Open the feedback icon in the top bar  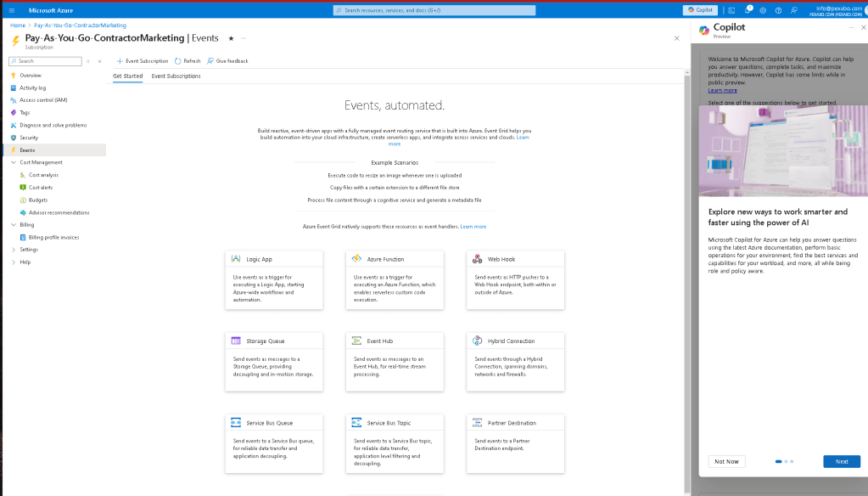(x=794, y=10)
